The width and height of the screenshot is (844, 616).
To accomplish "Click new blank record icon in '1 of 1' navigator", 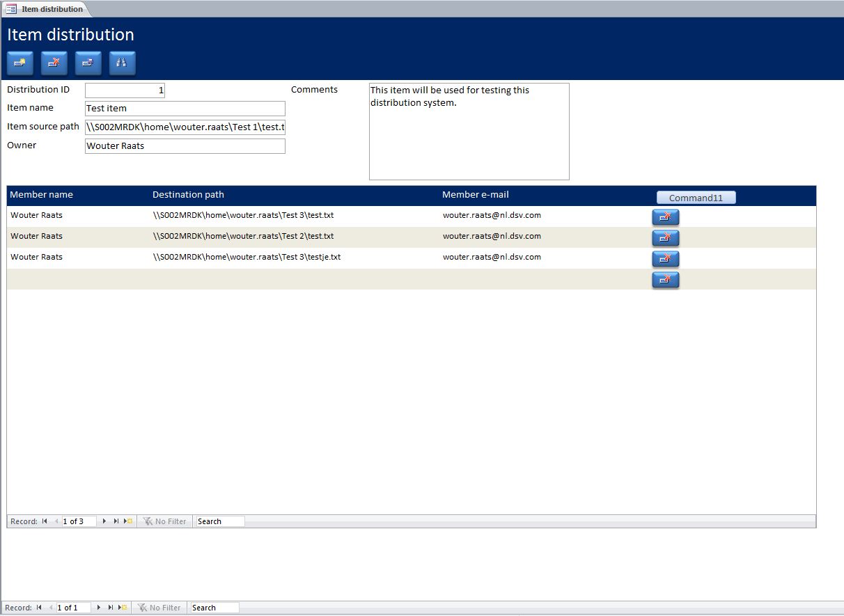I will tap(123, 608).
